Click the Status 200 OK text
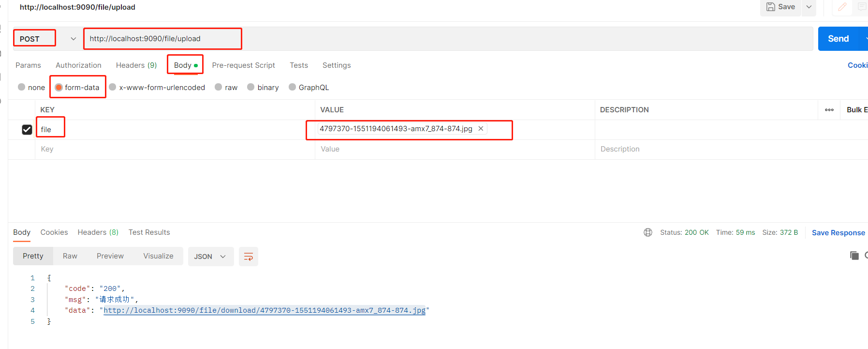This screenshot has width=868, height=349. [x=684, y=232]
